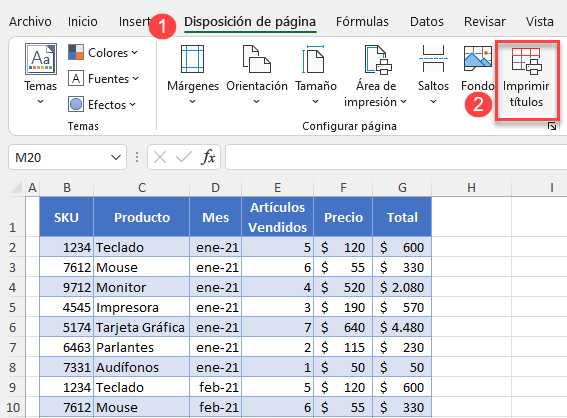
Task: Open the Saltos page breaks icon
Action: [433, 59]
